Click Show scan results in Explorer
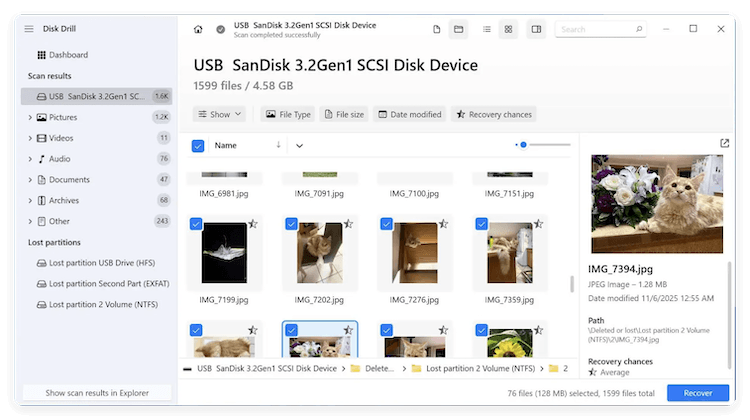 96,393
